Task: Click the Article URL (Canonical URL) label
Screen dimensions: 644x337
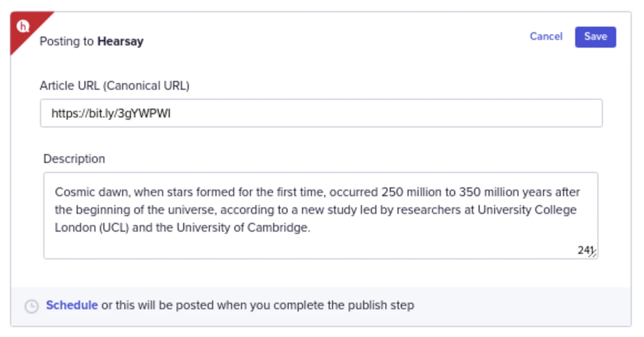Action: (x=115, y=86)
